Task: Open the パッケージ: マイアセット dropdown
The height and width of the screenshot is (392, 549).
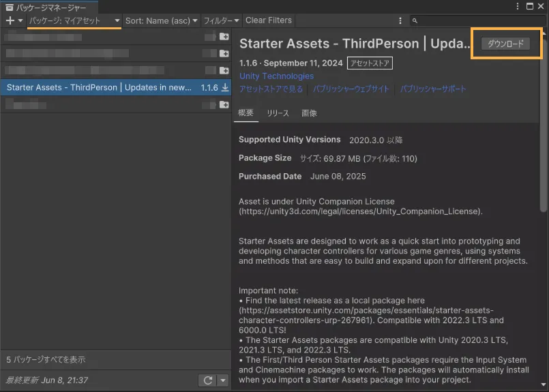Action: pos(74,20)
